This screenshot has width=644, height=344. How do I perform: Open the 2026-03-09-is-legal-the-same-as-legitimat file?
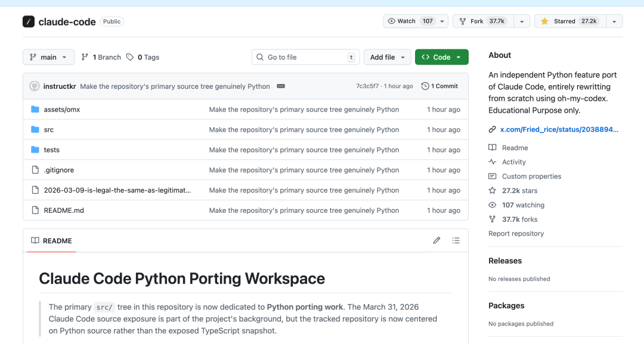[117, 190]
